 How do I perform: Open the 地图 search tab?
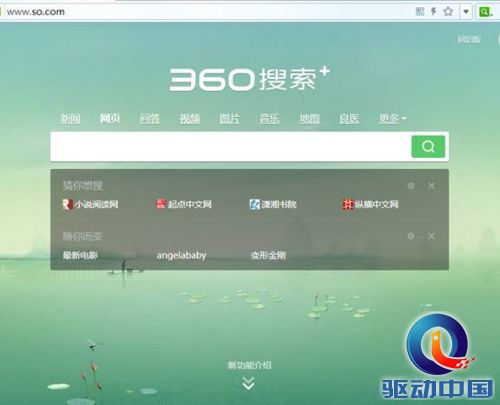(309, 118)
